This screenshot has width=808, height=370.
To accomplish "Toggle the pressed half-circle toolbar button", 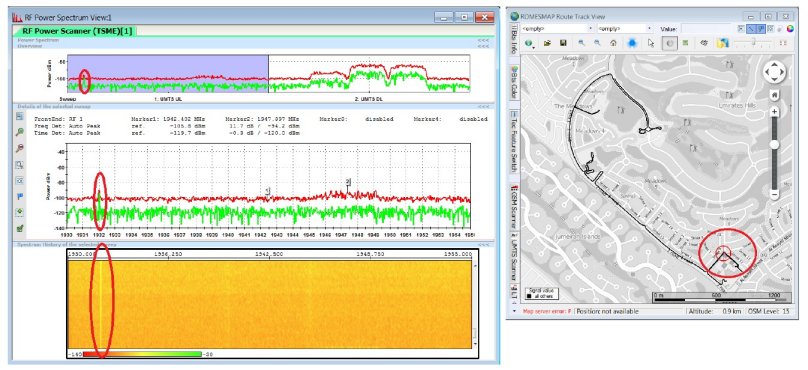I will 669,43.
